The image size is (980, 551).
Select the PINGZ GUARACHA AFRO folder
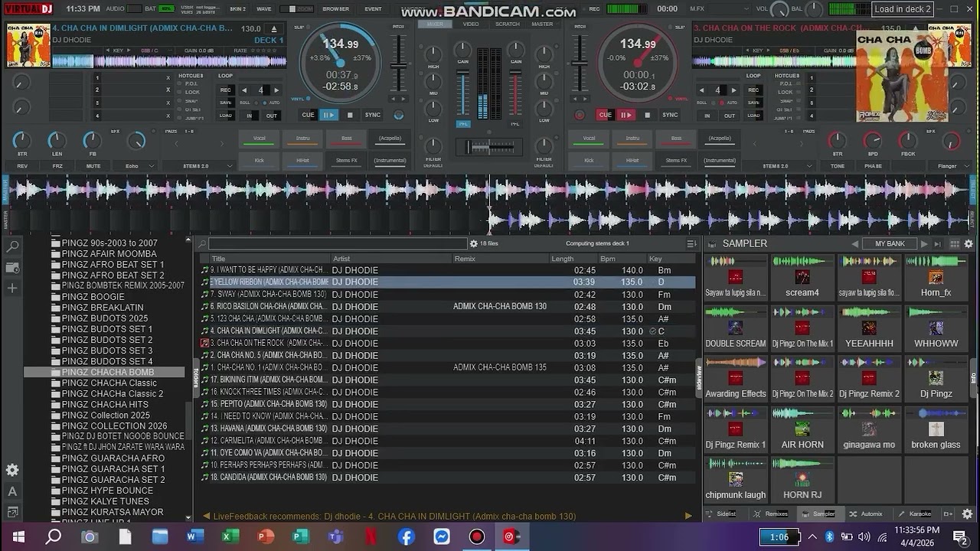113,458
